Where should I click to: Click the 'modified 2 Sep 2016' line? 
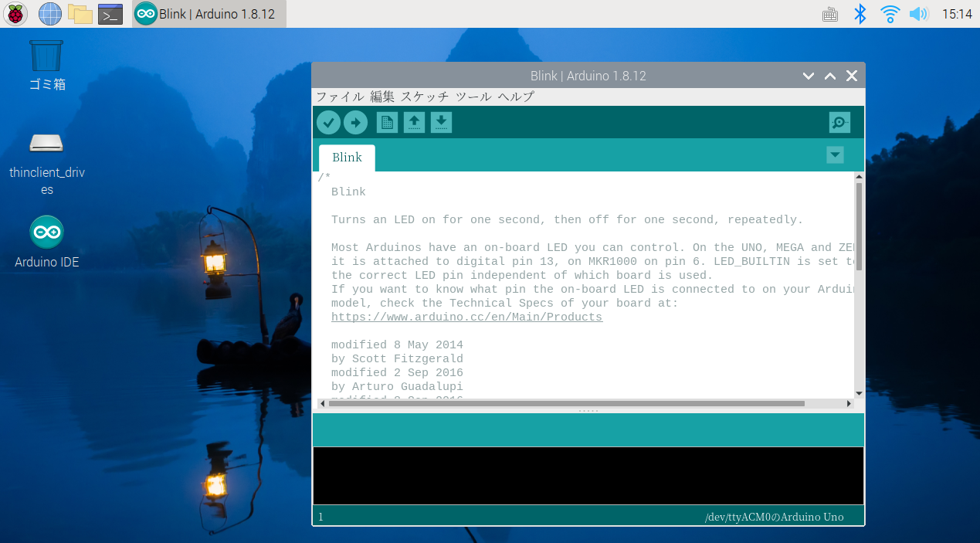pyautogui.click(x=397, y=373)
